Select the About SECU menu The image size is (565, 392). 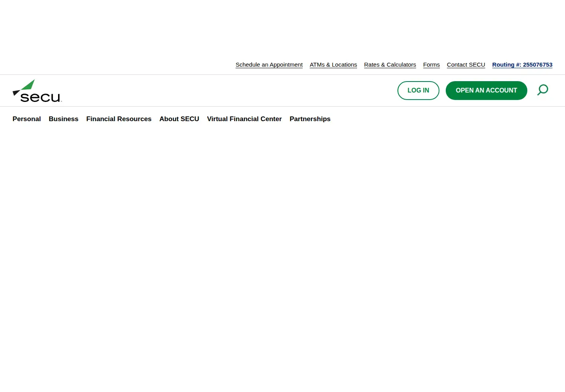click(179, 119)
